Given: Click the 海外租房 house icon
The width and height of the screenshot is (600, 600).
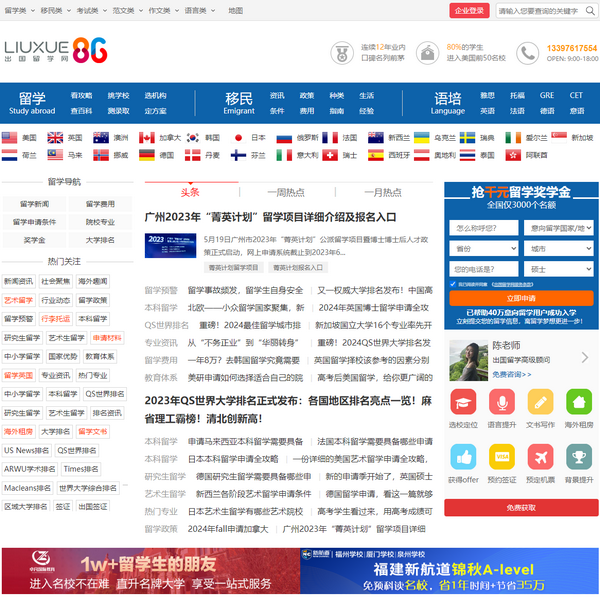Looking at the screenshot, I should point(578,402).
